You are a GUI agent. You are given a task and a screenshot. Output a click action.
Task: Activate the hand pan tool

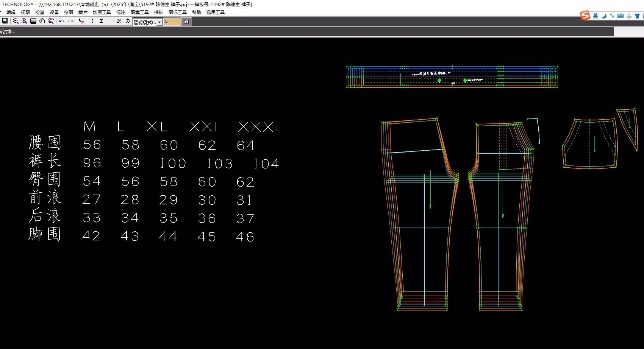point(42,21)
